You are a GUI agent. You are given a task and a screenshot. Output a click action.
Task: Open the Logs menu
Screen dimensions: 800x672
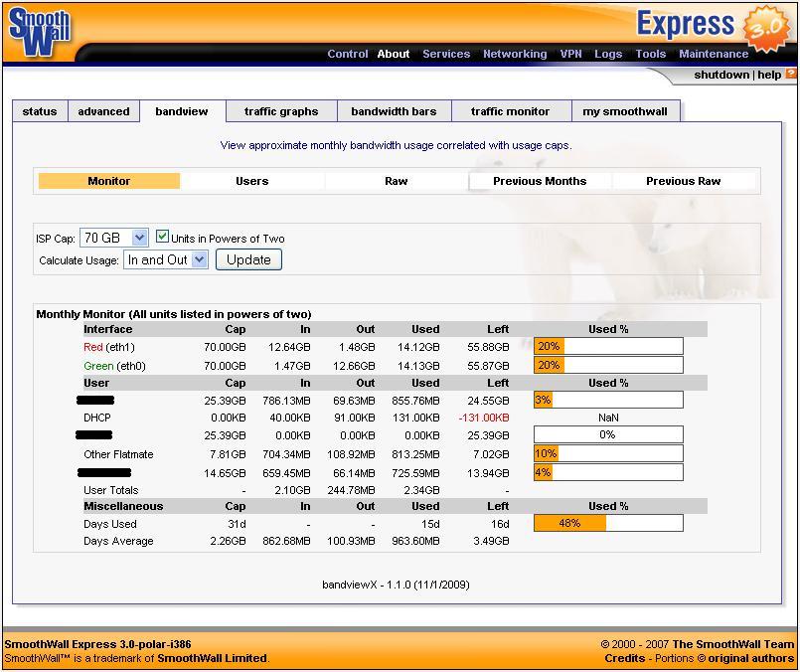[x=608, y=54]
